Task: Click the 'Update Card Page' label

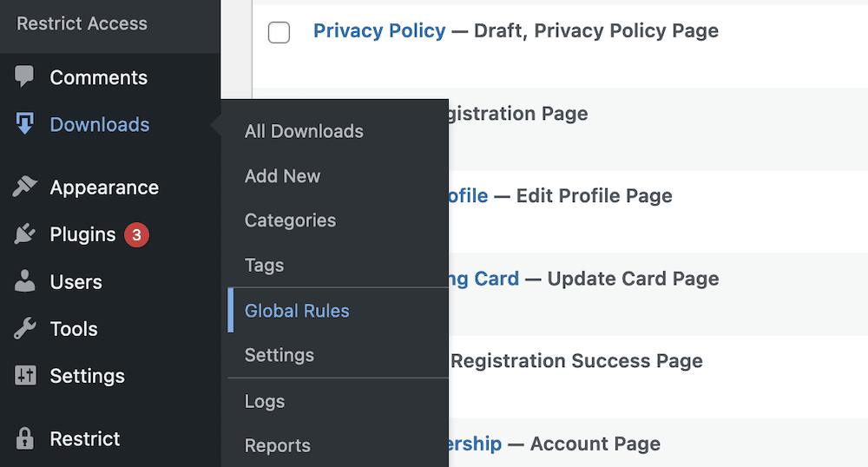Action: coord(634,279)
